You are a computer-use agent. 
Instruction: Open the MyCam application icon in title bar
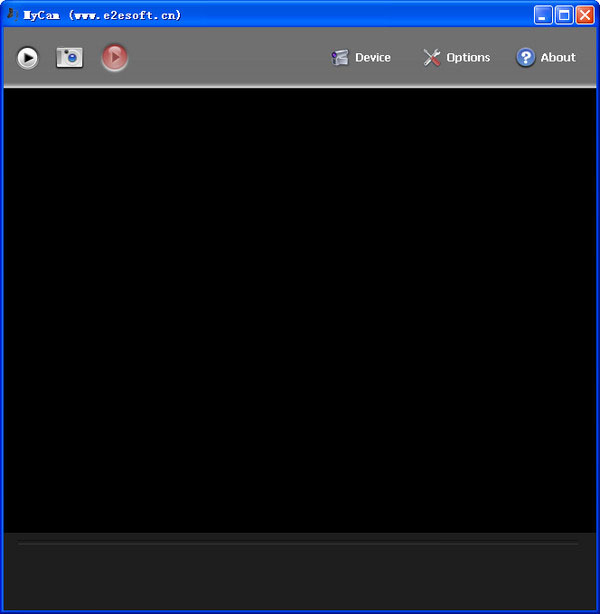click(x=13, y=15)
